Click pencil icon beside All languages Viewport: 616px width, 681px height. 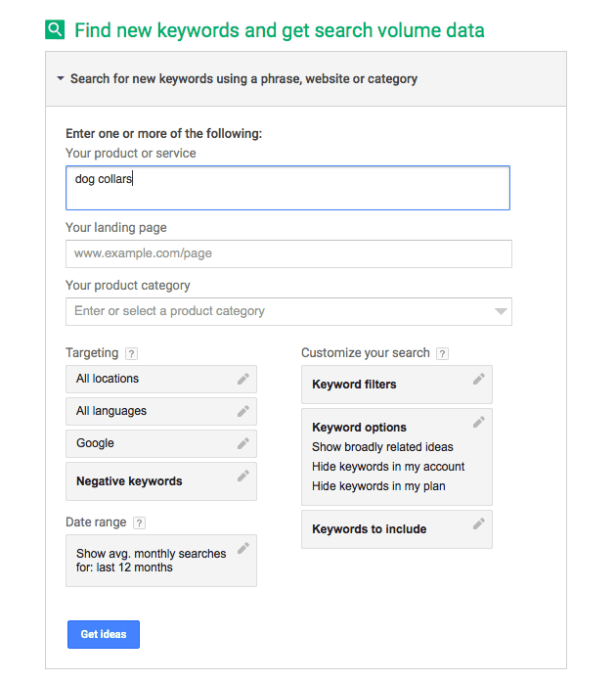click(242, 411)
